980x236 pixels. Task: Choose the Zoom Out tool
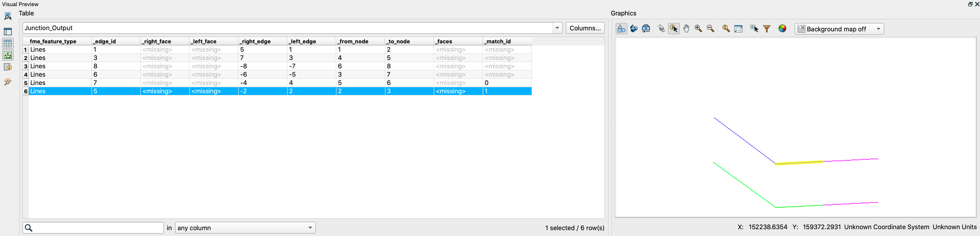(710, 29)
